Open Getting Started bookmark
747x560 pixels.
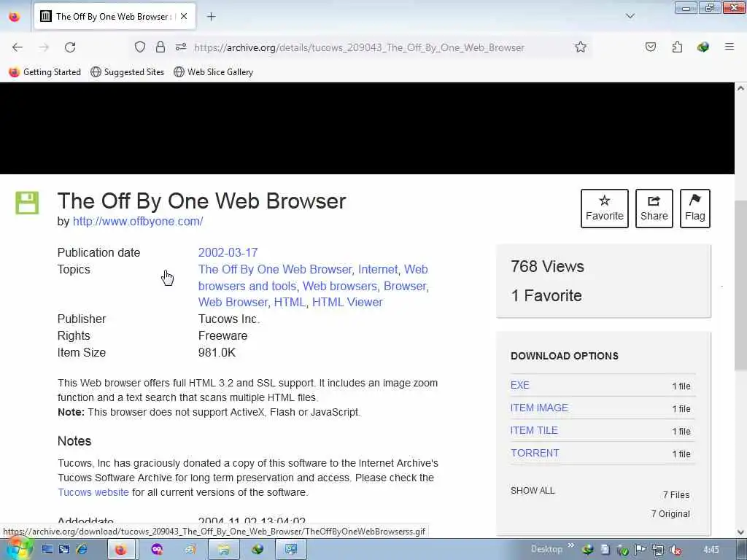44,72
